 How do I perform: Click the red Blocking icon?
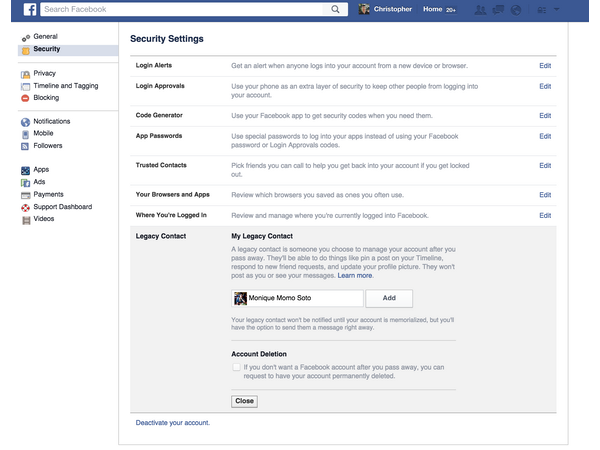pyautogui.click(x=25, y=98)
